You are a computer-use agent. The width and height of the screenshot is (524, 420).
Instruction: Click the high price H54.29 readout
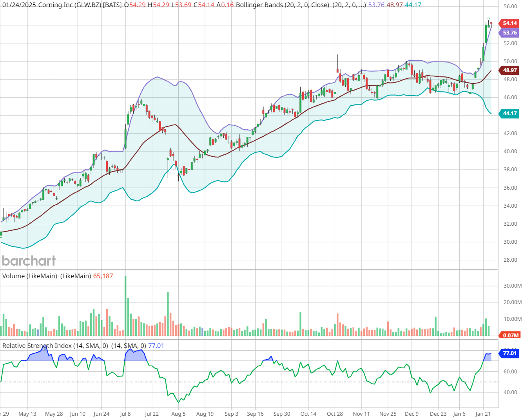(x=158, y=5)
